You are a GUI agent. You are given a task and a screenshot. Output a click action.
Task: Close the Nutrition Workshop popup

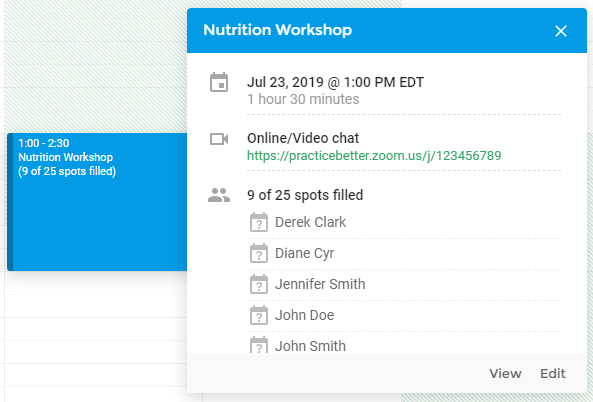point(560,31)
